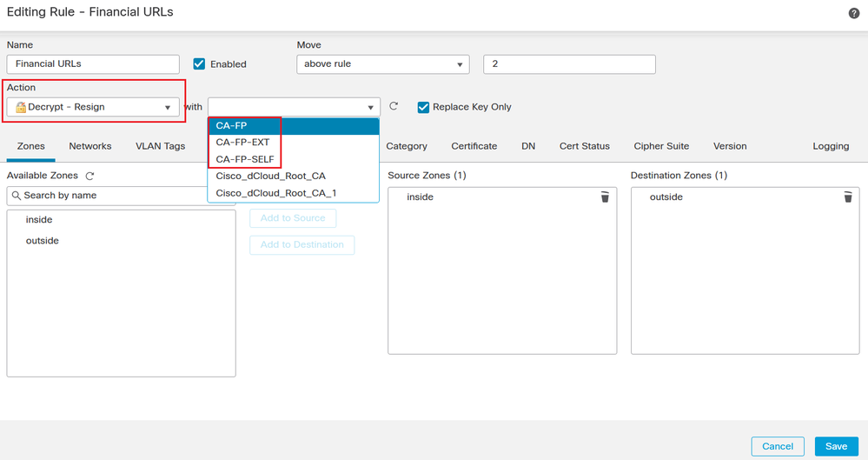Switch to the VLAN Tags tab

(161, 146)
